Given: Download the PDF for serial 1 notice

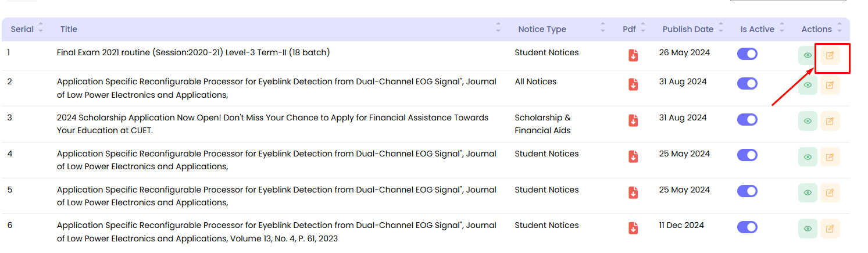Looking at the screenshot, I should click(x=633, y=55).
